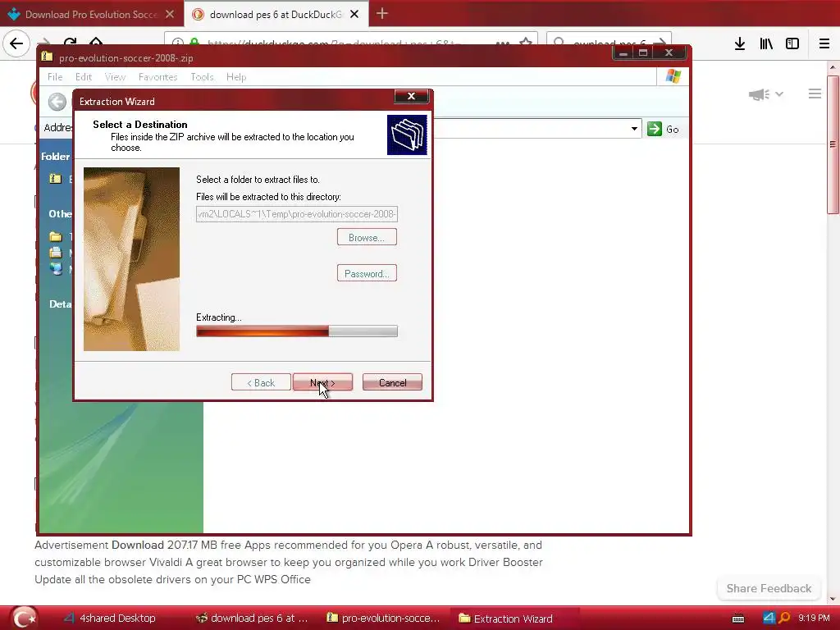Viewport: 840px width, 630px height.
Task: Click the zip folder icon in left pane
Action: [55, 178]
